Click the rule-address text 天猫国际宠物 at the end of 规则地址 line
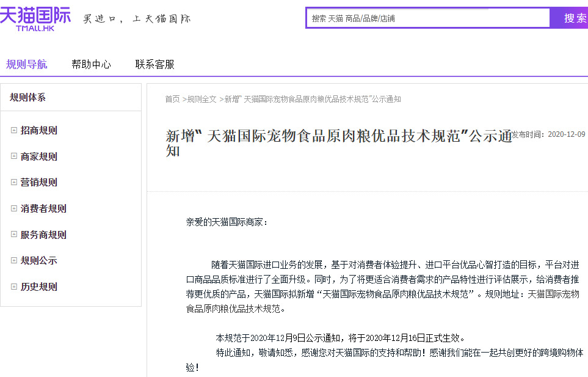This screenshot has width=588, height=377. pyautogui.click(x=553, y=294)
